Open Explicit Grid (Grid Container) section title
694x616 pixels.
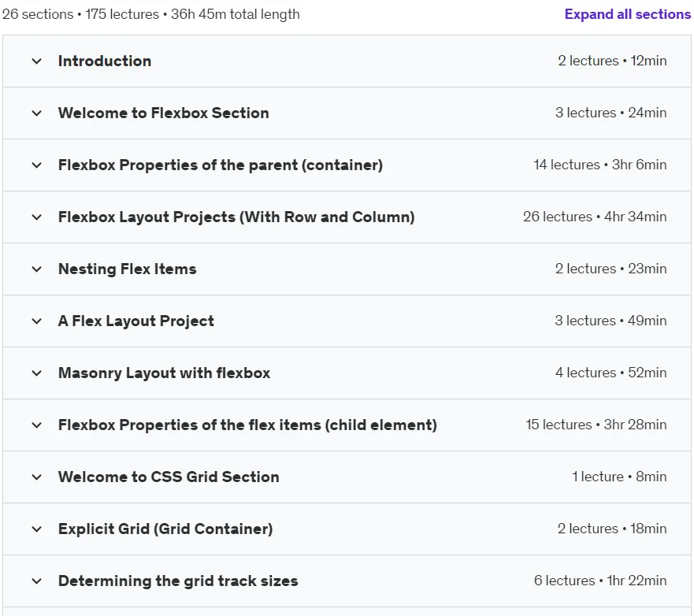point(165,529)
